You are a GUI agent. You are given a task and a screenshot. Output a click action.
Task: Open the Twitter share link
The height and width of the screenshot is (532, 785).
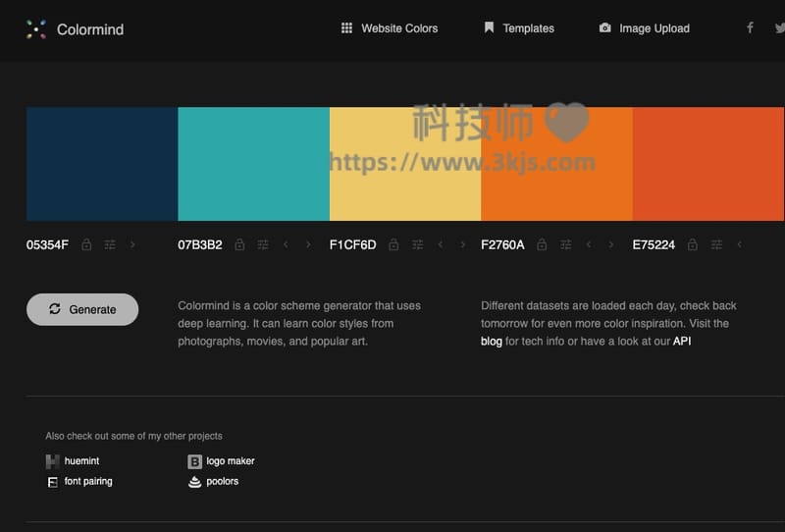(779, 28)
